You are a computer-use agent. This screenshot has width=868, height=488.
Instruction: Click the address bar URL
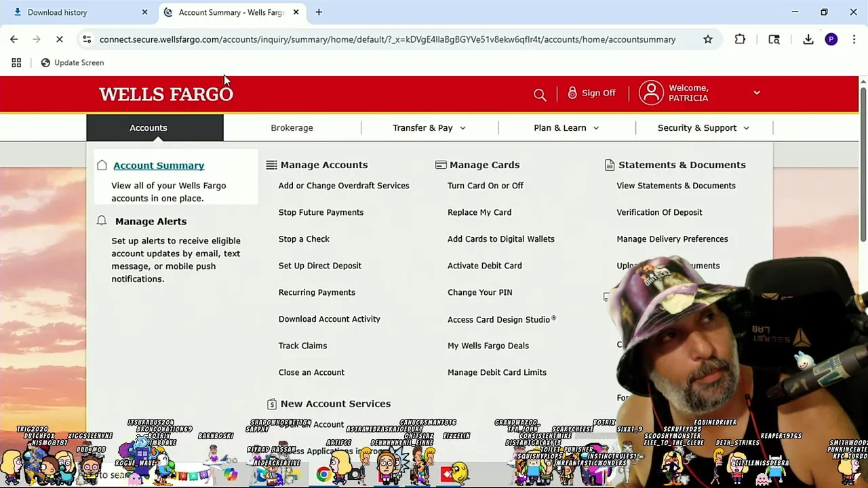click(387, 39)
